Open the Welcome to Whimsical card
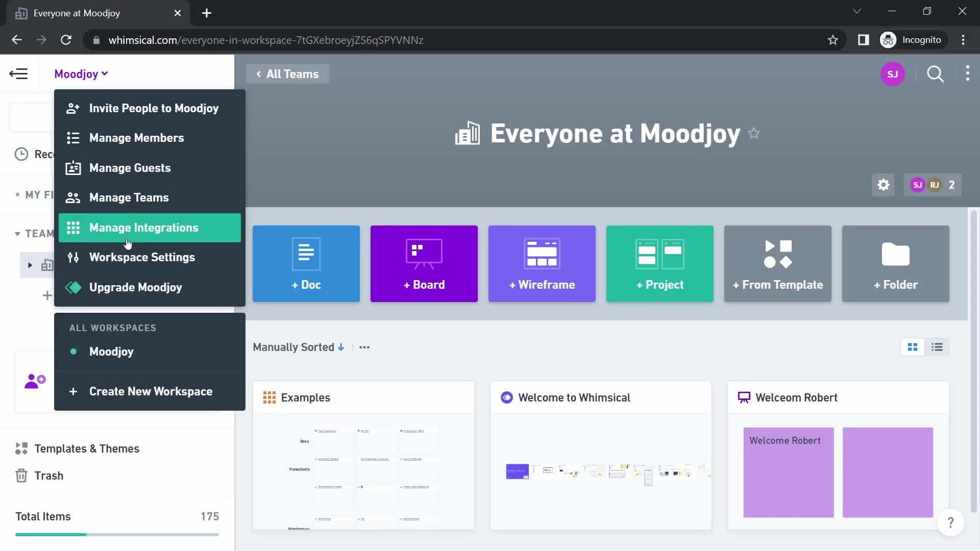The image size is (980, 551). pos(601,455)
